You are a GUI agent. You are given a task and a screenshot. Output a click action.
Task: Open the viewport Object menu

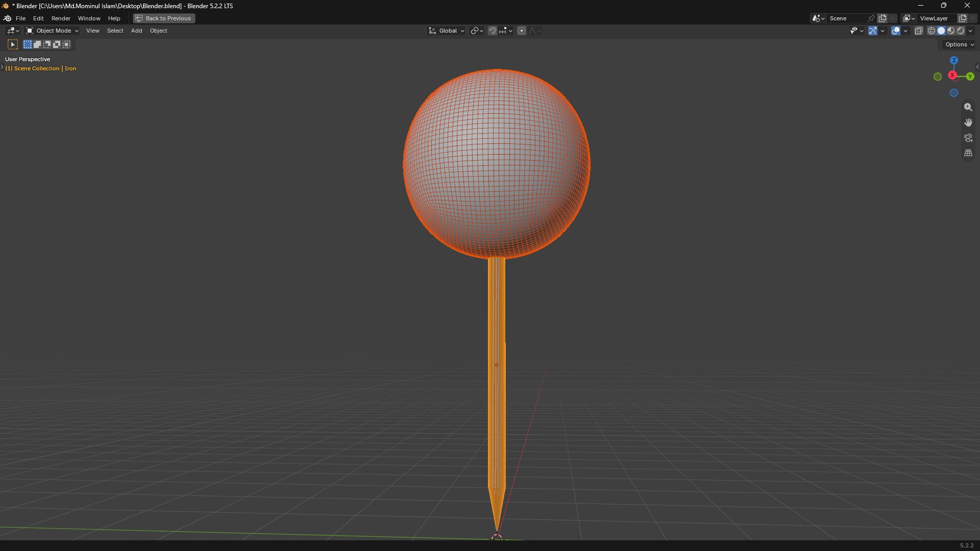tap(158, 31)
